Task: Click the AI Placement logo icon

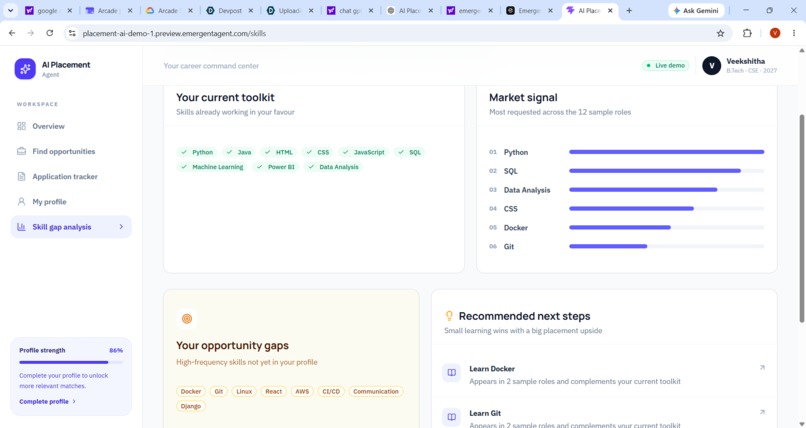Action: click(x=25, y=69)
